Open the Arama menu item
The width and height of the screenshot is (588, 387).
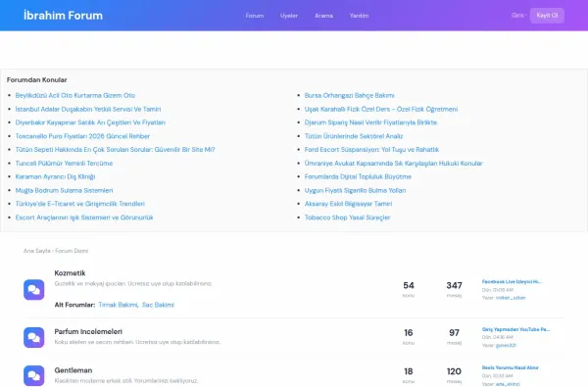(323, 16)
